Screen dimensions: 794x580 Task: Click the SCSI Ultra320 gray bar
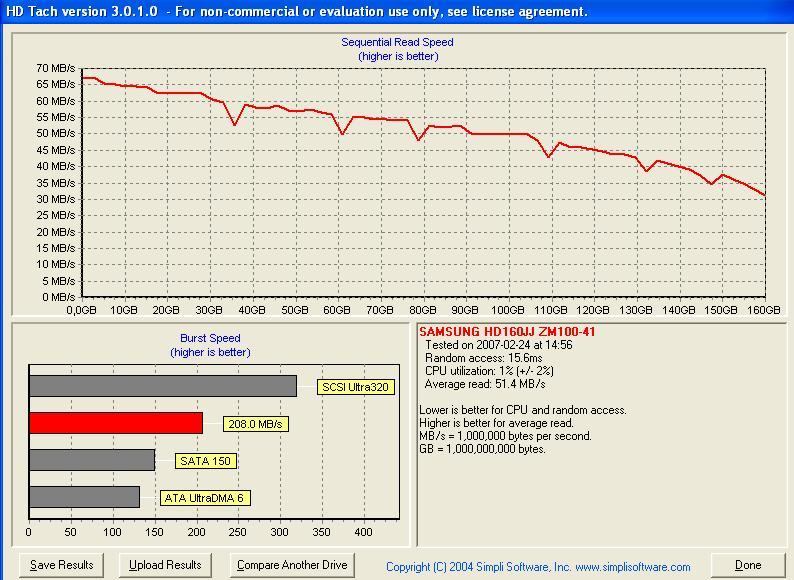[x=163, y=386]
